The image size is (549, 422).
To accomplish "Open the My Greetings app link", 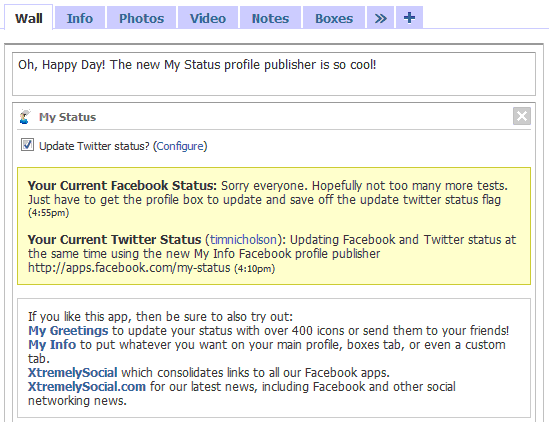I will click(x=68, y=331).
